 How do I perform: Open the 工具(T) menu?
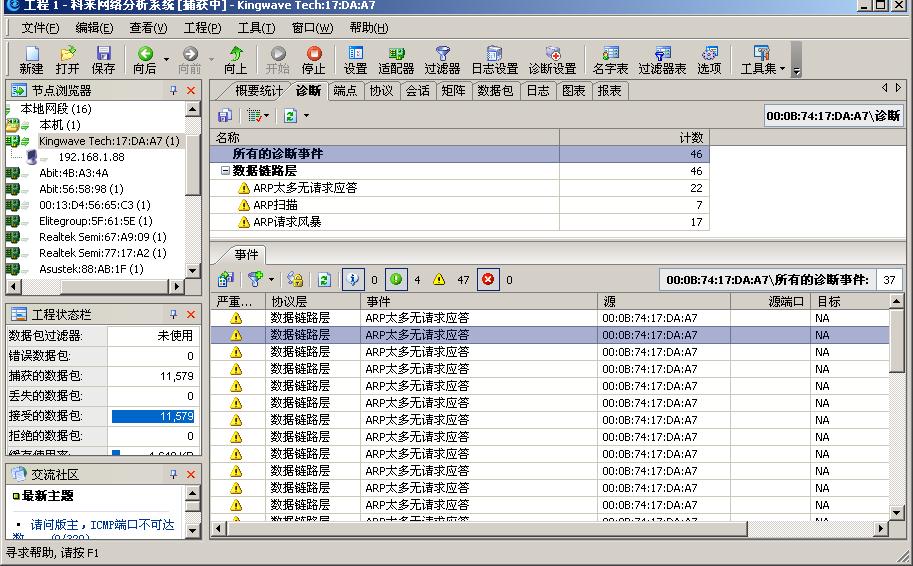256,28
